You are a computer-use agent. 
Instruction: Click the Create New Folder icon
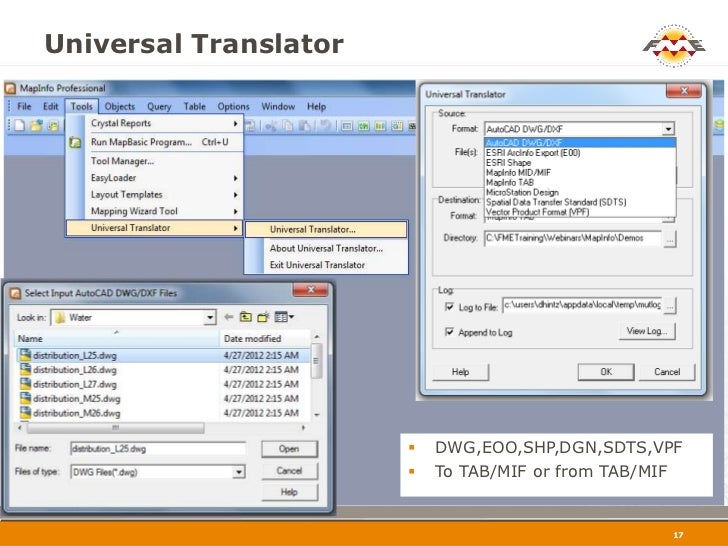pos(263,317)
